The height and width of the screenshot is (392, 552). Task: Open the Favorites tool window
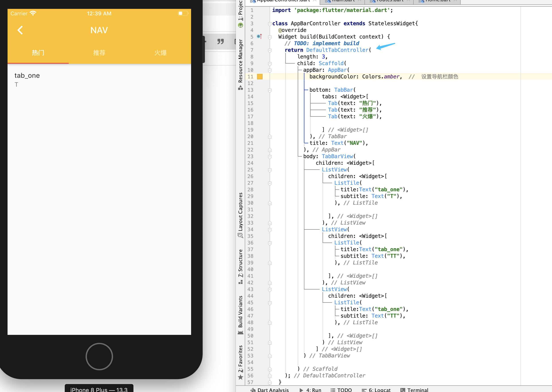240,359
